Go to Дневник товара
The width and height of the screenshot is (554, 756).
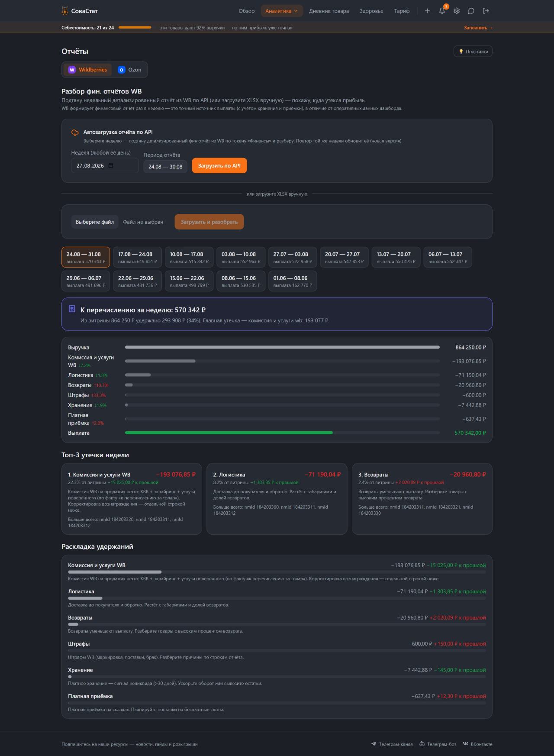(329, 11)
